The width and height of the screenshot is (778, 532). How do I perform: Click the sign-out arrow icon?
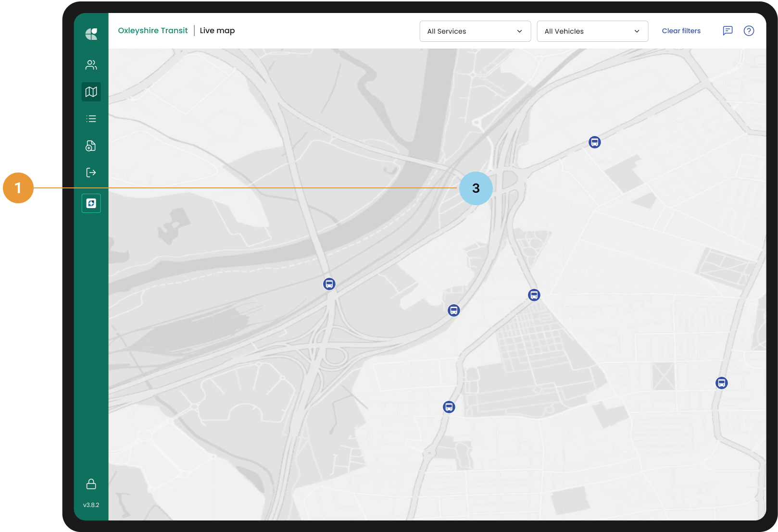point(91,173)
